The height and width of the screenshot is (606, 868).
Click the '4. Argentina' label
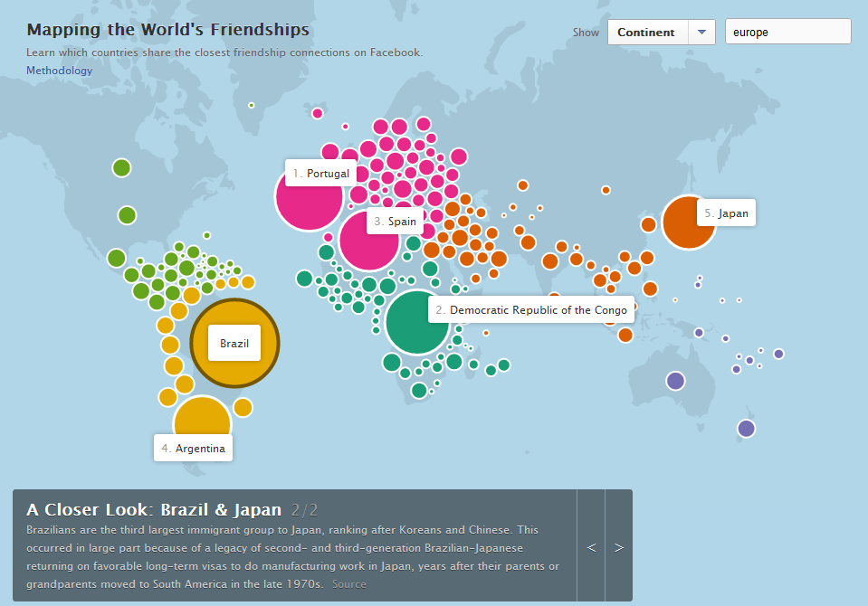(193, 449)
